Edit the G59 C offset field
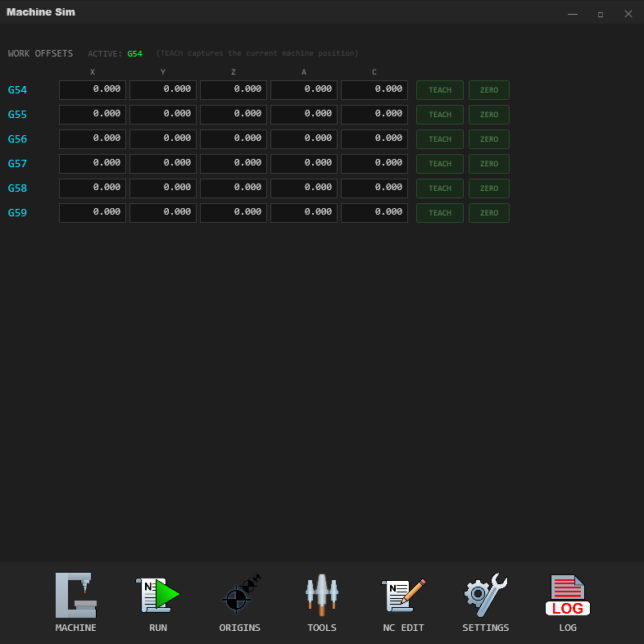644x644 pixels. click(x=374, y=213)
